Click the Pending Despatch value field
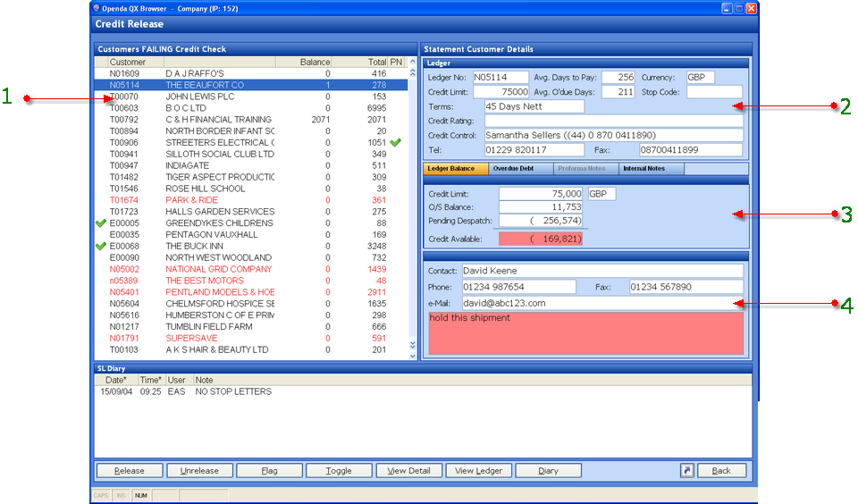 point(541,221)
